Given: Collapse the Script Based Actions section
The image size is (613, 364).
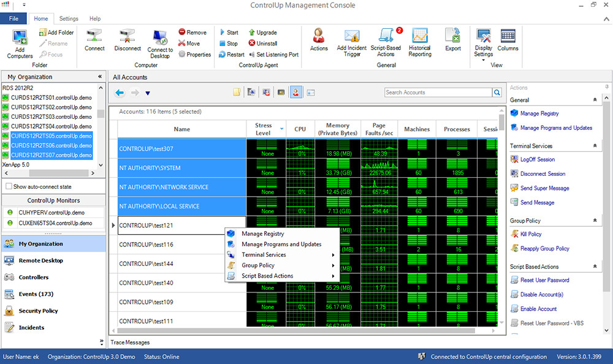Looking at the screenshot, I should click(595, 266).
